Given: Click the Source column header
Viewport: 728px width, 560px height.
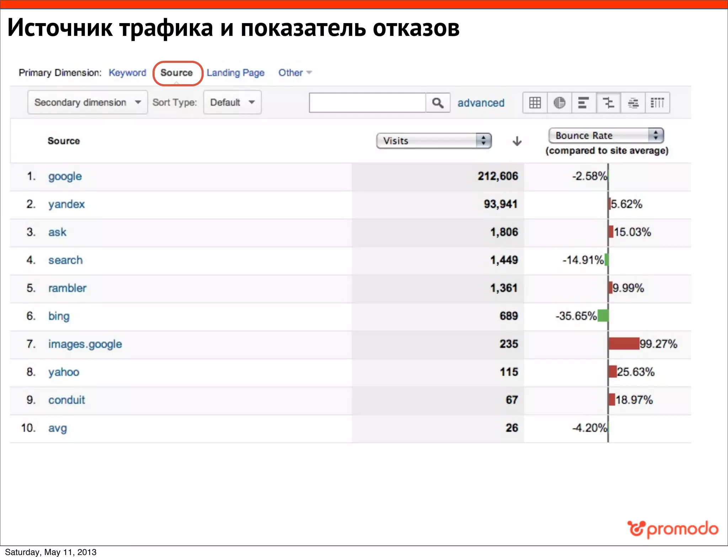Looking at the screenshot, I should tap(64, 141).
